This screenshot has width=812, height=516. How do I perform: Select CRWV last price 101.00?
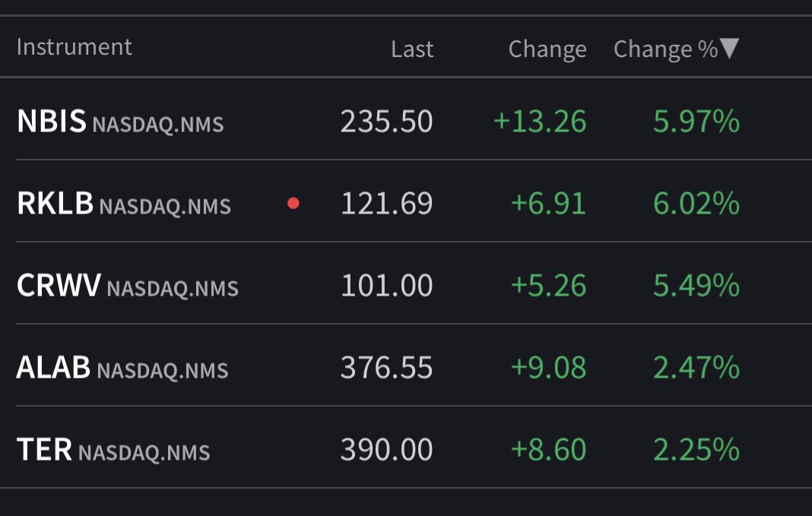387,286
